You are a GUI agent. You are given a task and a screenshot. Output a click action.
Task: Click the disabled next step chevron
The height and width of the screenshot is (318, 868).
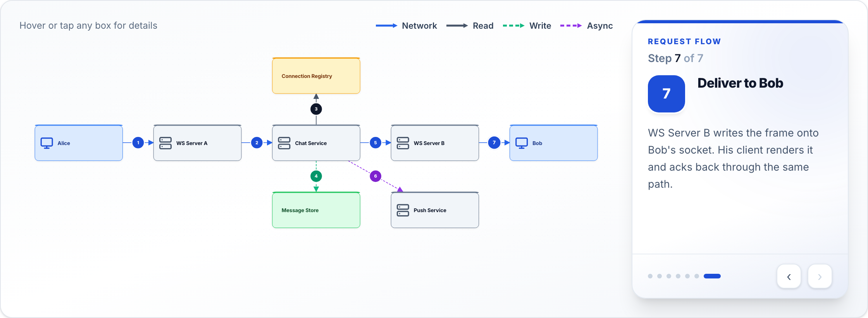pyautogui.click(x=820, y=277)
